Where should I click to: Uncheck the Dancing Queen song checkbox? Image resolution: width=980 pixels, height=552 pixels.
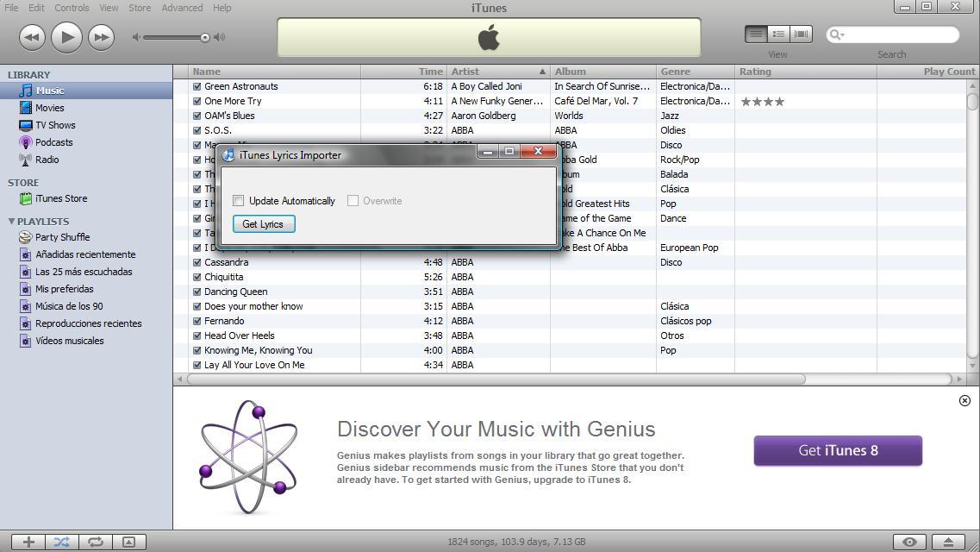(197, 292)
